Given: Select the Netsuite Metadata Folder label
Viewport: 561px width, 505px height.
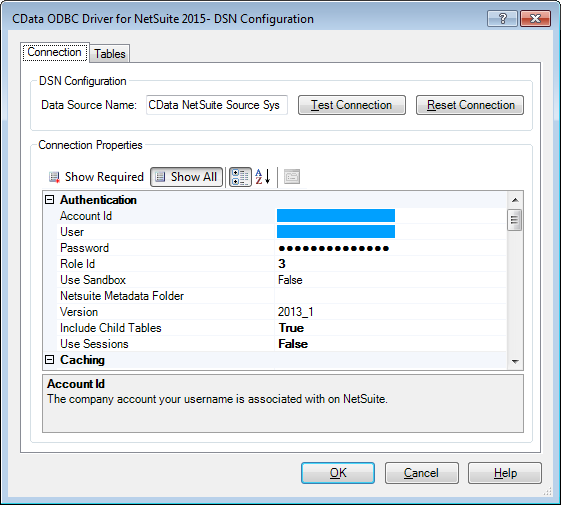Looking at the screenshot, I should tap(122, 296).
